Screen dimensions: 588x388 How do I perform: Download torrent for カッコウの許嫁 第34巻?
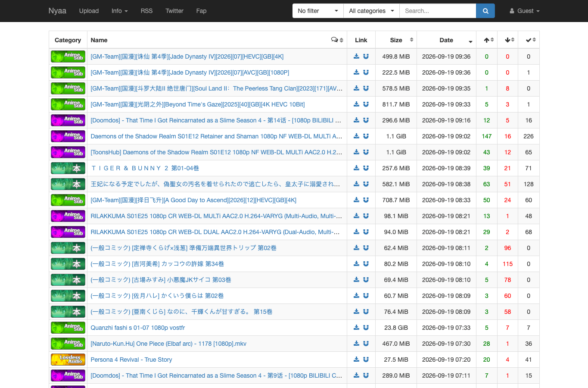click(356, 263)
